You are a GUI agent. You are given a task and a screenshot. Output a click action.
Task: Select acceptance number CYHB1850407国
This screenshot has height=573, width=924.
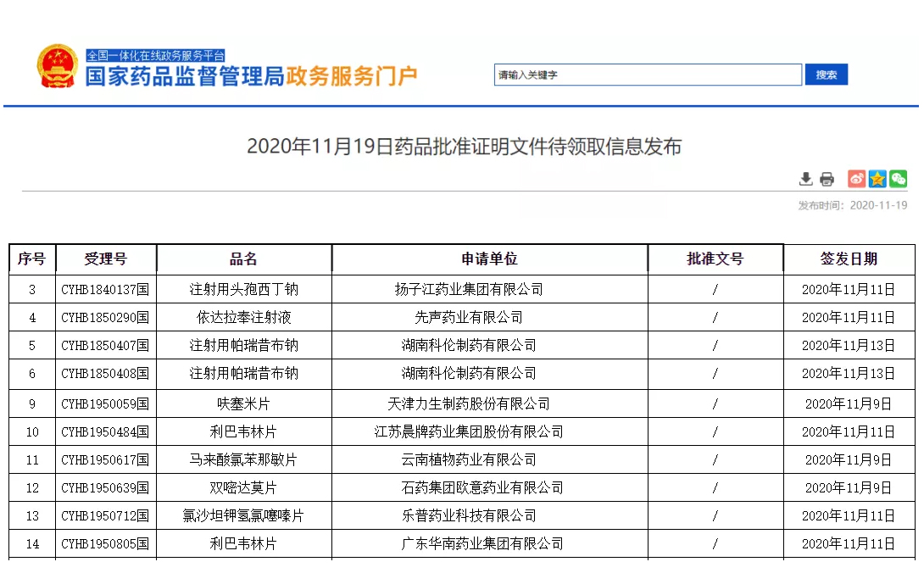(x=105, y=346)
